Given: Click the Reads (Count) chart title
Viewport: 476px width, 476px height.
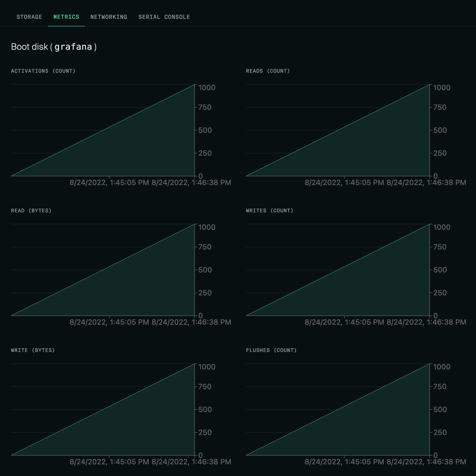Looking at the screenshot, I should [268, 71].
